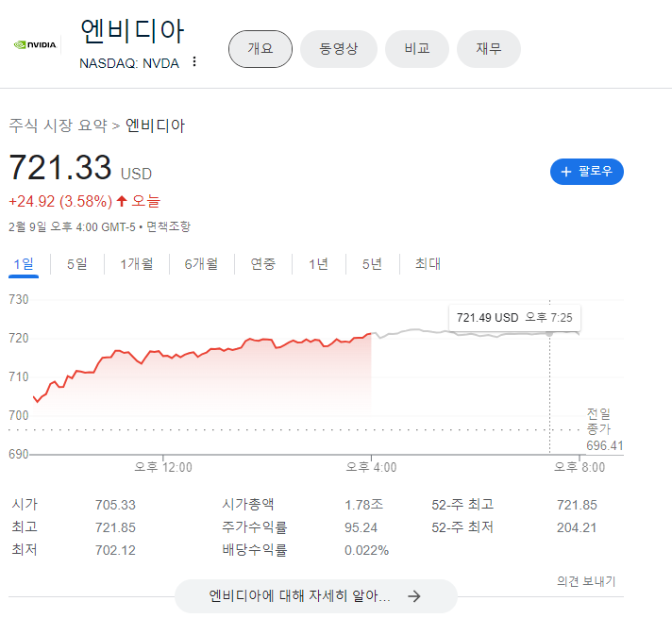Click the 721.49 USD chart tooltip

[514, 318]
